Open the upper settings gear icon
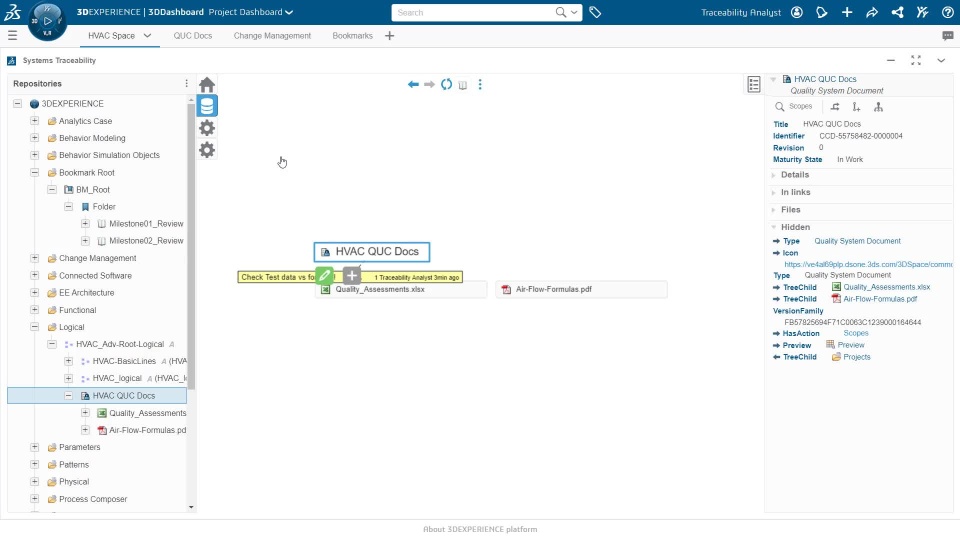 (207, 128)
